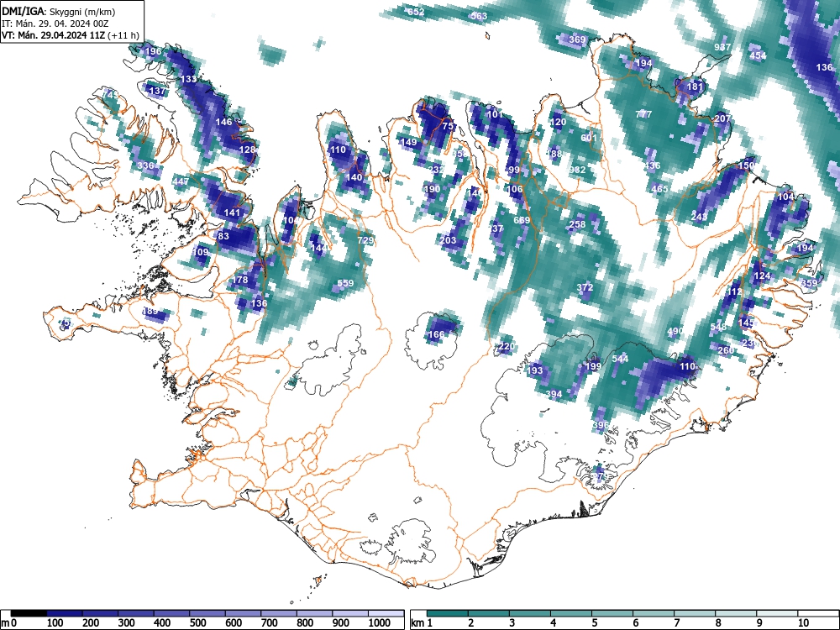
Task: Click visibility value 260 in the southeast
Action: click(726, 351)
